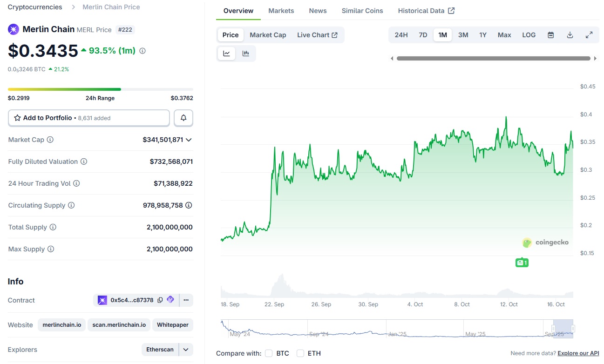Download chart data
Screen dimensions: 604x364
click(570, 35)
